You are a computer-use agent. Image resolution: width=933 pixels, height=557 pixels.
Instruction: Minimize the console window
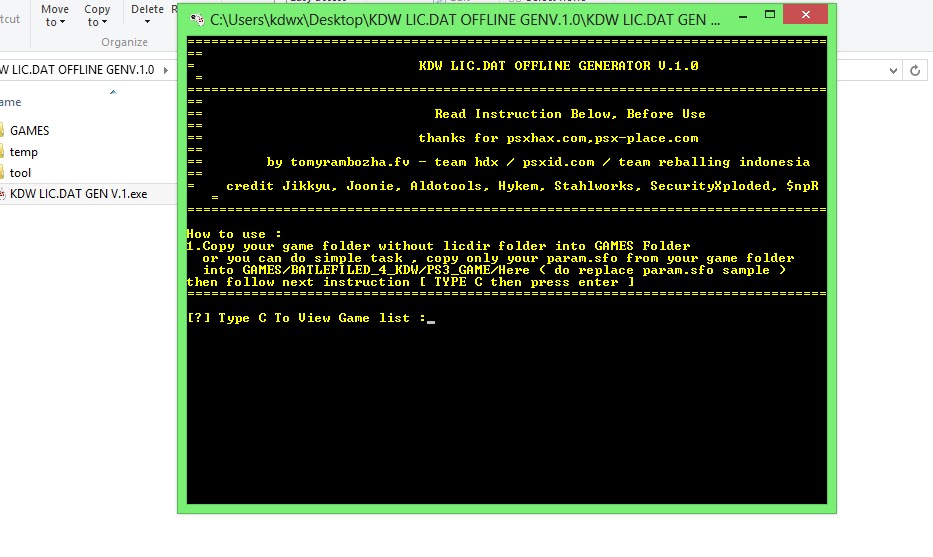coord(743,15)
